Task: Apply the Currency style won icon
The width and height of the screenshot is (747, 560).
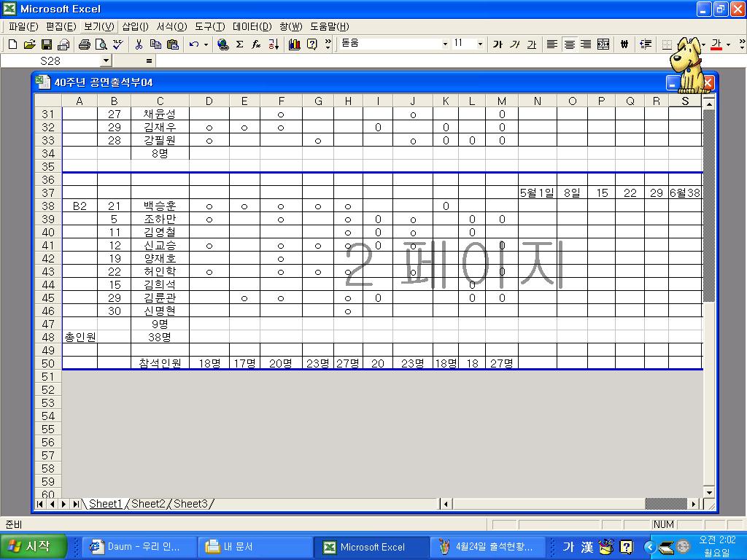Action: click(624, 44)
